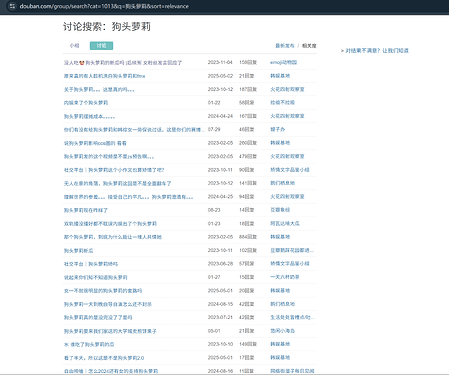Open 韩娱基地 group in the 149-reply row
The height and width of the screenshot is (375, 449).
coord(280,344)
